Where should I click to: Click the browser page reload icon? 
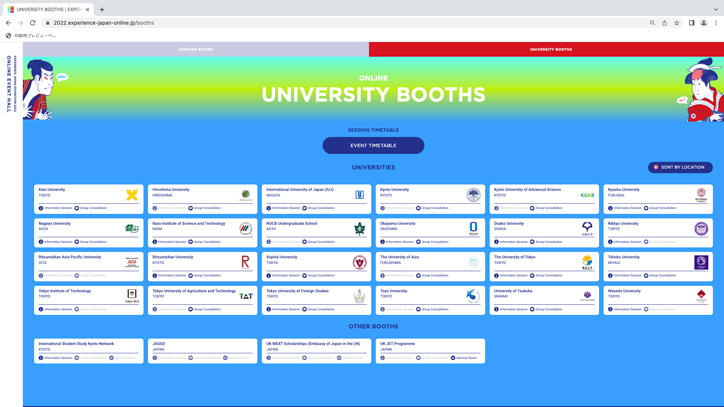pyautogui.click(x=32, y=23)
